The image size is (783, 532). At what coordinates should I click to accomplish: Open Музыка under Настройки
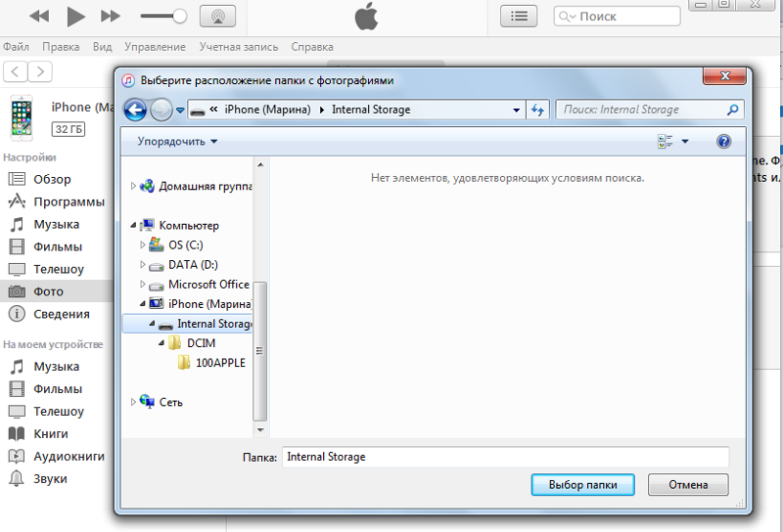(x=57, y=224)
